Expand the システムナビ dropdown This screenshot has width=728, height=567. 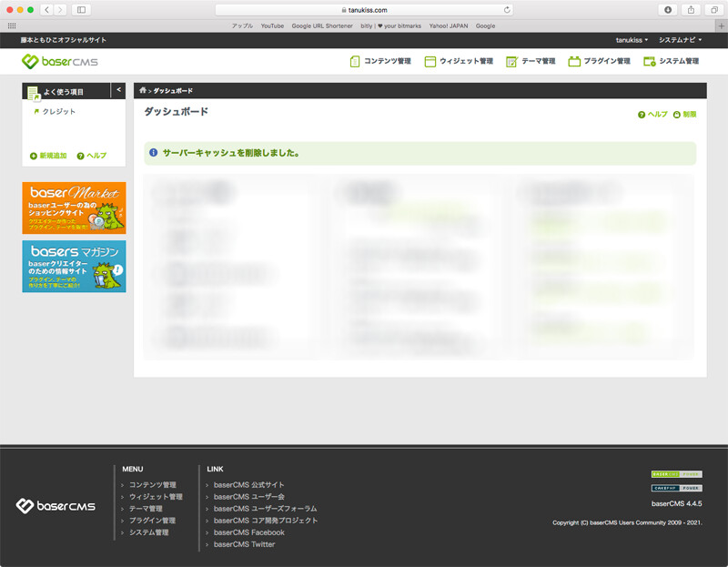click(680, 40)
